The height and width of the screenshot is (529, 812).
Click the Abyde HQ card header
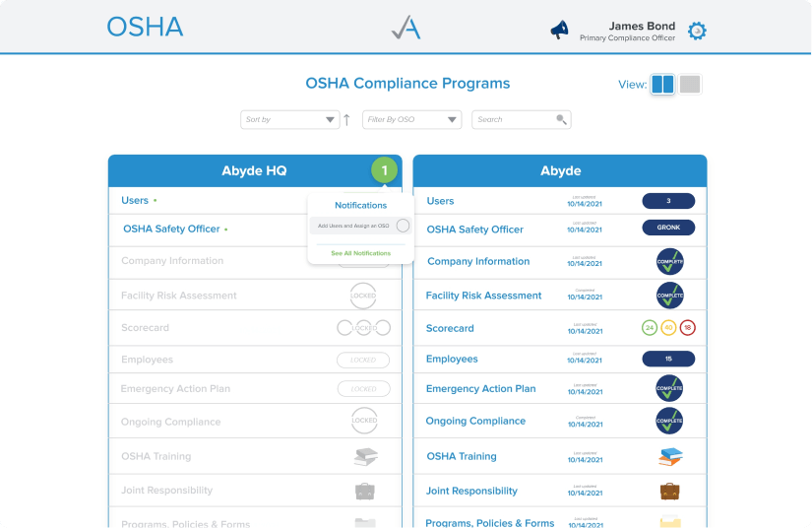(255, 170)
